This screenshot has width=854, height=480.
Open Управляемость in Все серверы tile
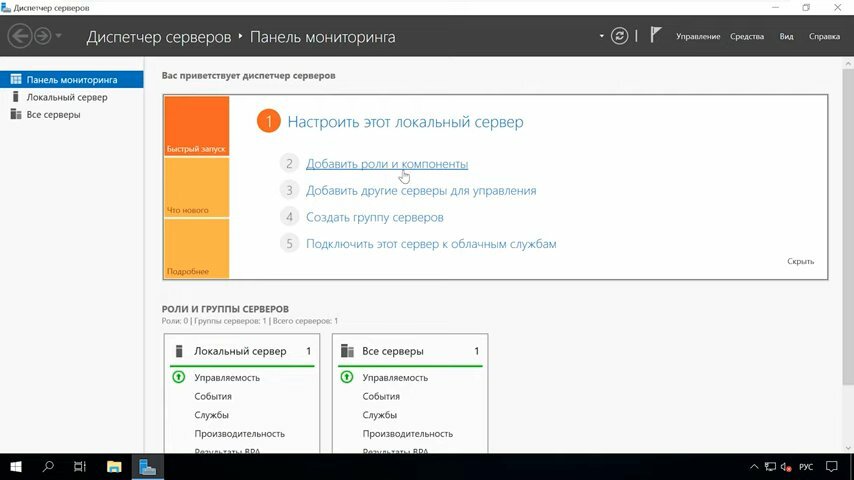coord(395,378)
